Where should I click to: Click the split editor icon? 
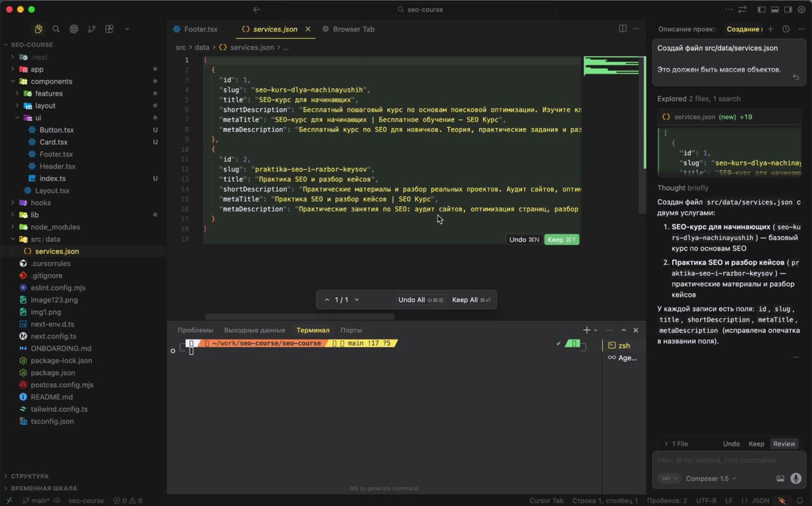pos(622,29)
